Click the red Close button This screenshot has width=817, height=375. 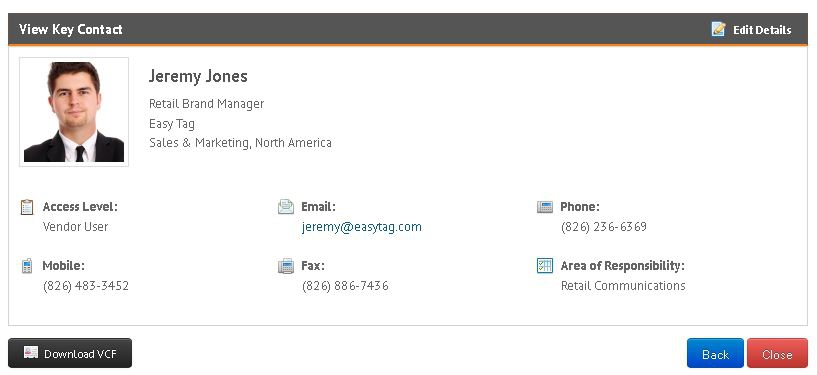(x=777, y=353)
